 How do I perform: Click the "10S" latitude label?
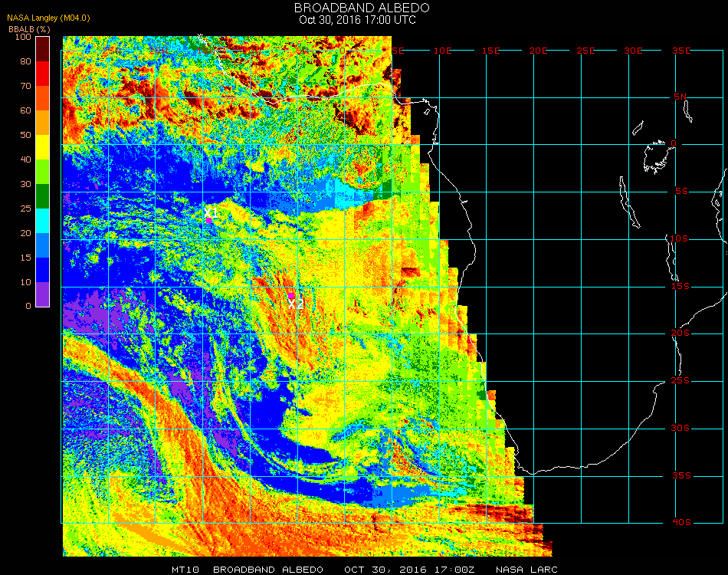pos(679,238)
